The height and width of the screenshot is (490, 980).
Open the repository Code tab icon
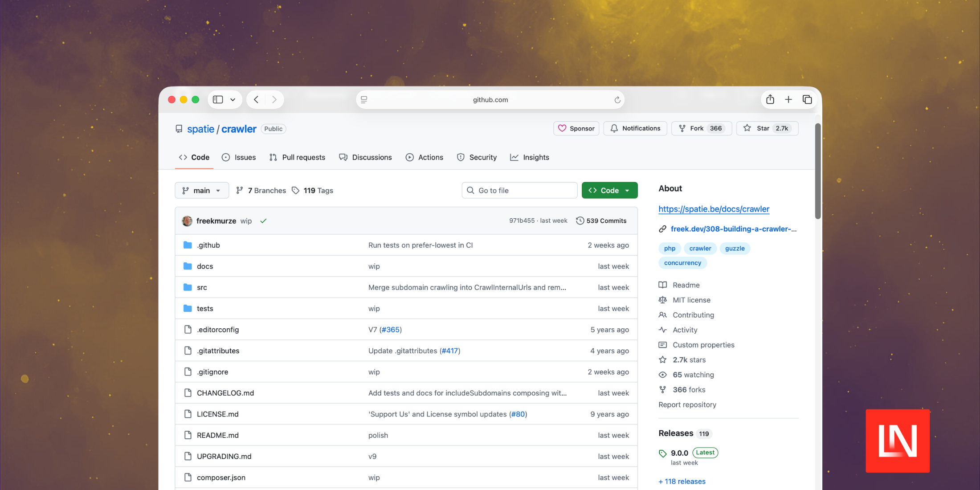tap(183, 157)
